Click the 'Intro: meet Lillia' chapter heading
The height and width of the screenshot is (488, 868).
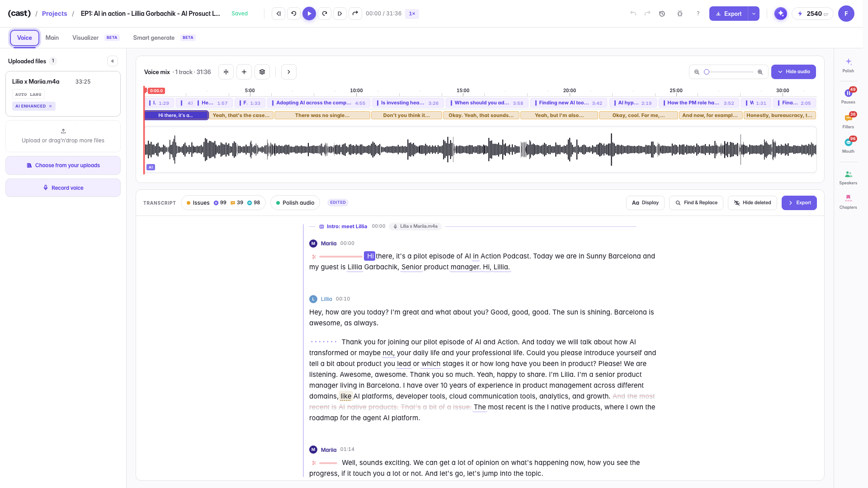347,226
